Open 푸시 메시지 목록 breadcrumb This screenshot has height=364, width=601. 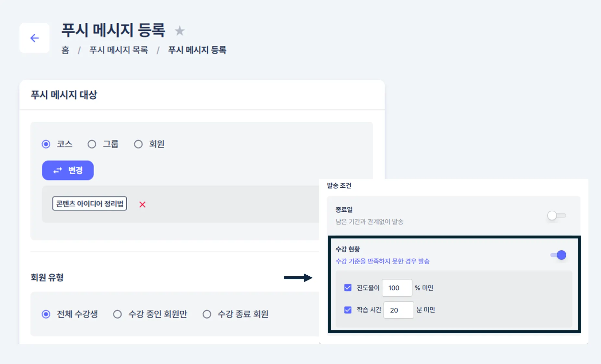tap(119, 50)
